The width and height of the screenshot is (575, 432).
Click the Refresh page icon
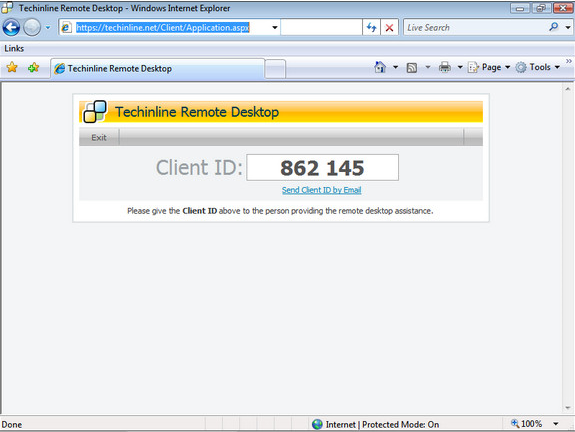pyautogui.click(x=371, y=28)
